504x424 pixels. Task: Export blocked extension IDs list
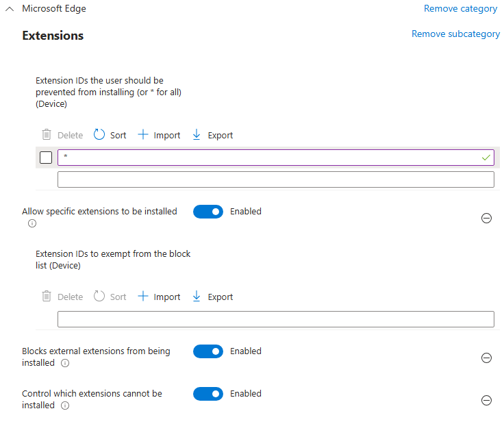pos(212,135)
